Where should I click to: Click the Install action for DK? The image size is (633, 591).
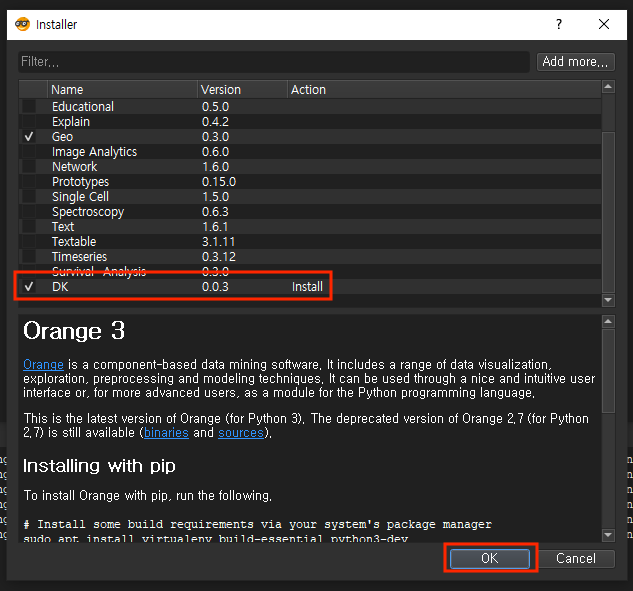pyautogui.click(x=307, y=287)
